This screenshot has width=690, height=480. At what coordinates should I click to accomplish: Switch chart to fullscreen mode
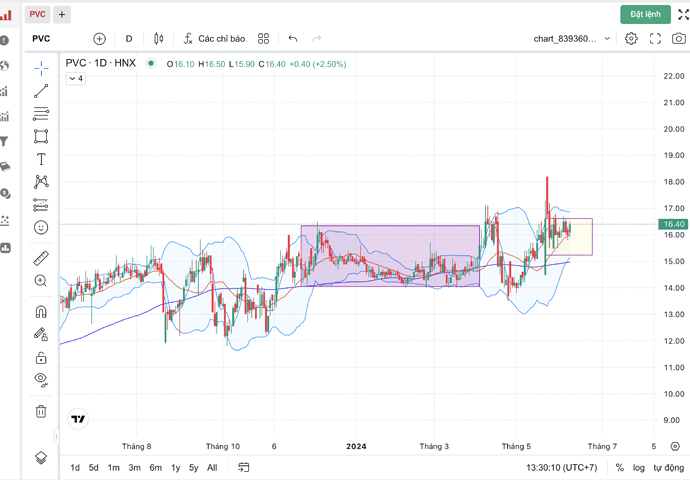pyautogui.click(x=655, y=39)
